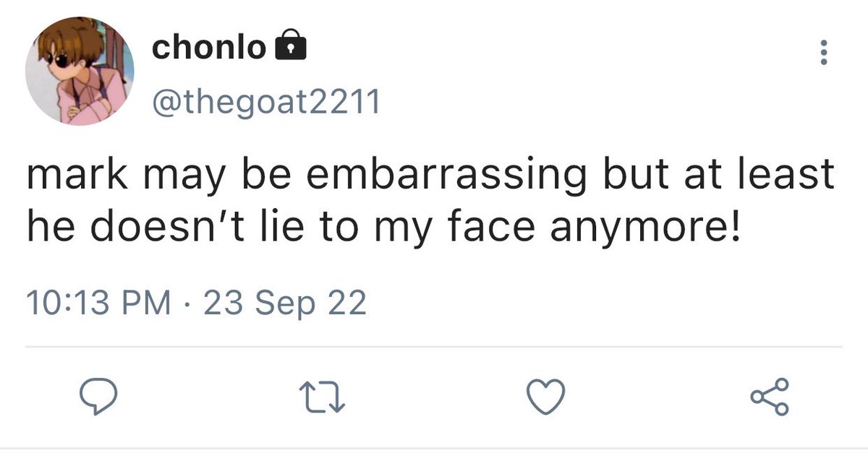Click the separator dot between time and date
868x461 pixels.
tap(187, 304)
